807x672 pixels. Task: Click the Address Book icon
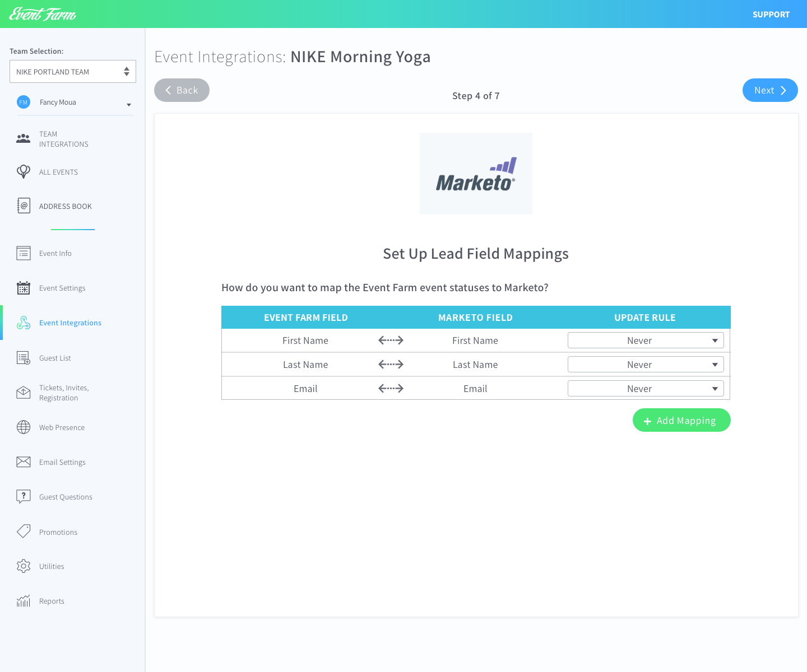[x=24, y=206]
